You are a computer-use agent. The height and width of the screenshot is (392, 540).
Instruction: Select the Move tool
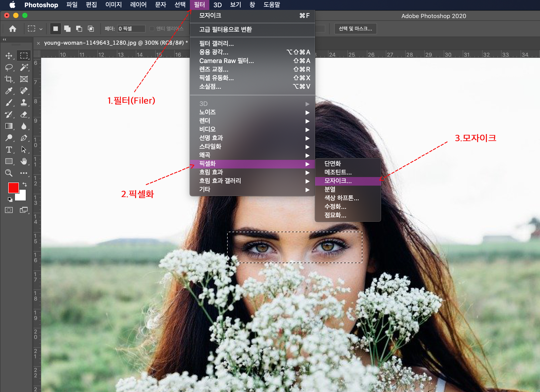9,56
